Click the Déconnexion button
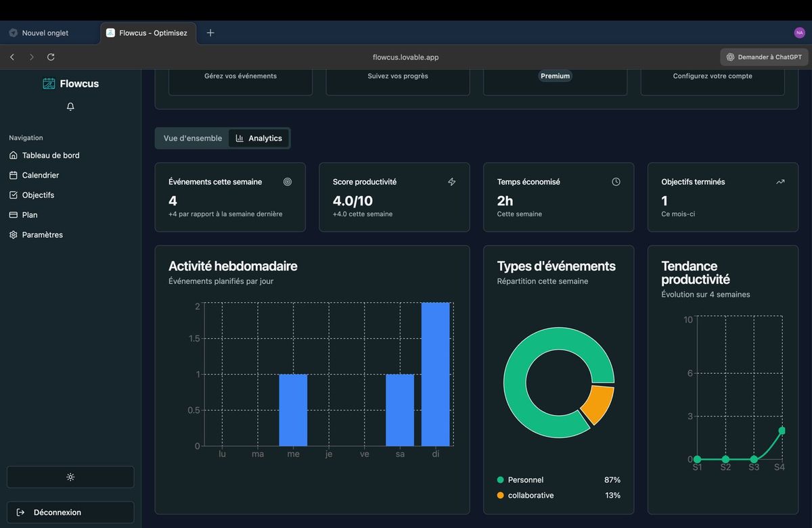 70,512
